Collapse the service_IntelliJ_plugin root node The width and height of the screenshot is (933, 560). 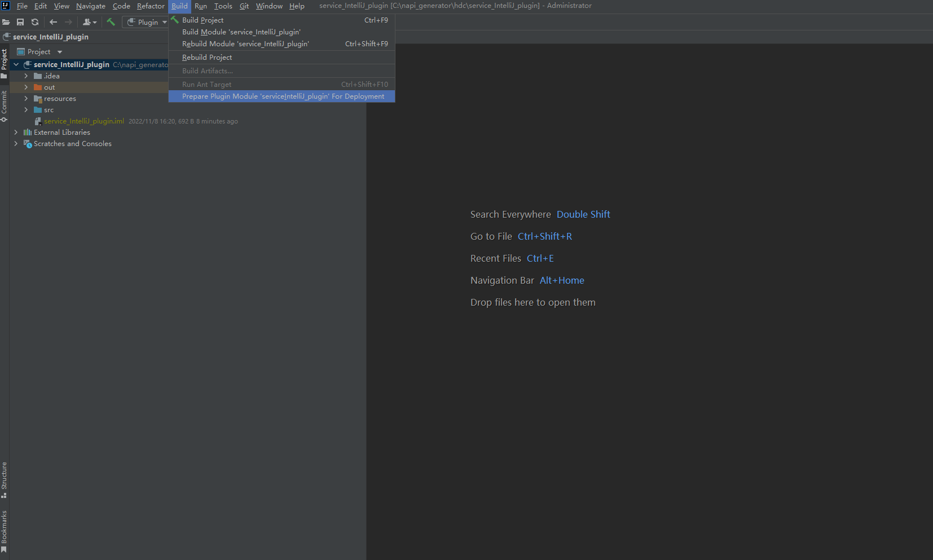[x=16, y=65]
